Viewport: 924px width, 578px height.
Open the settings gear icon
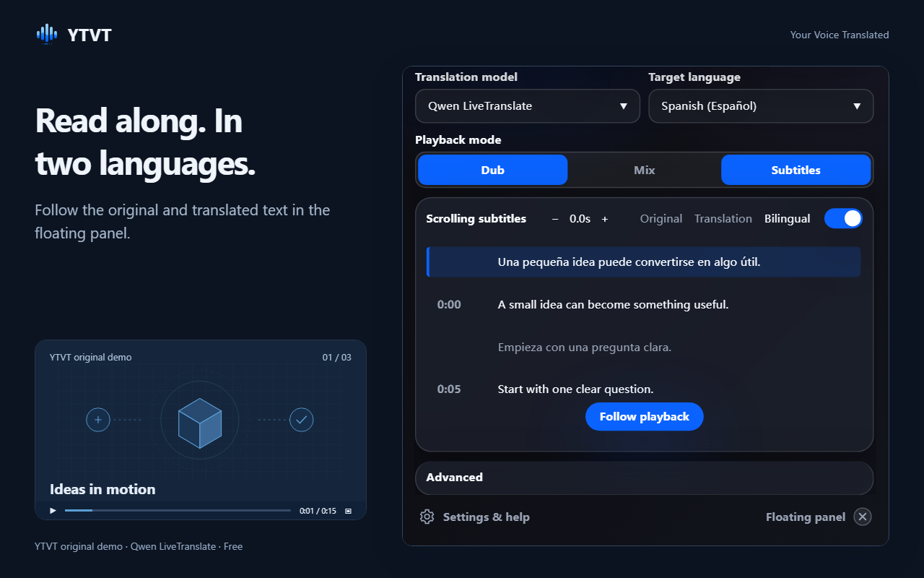pyautogui.click(x=427, y=517)
